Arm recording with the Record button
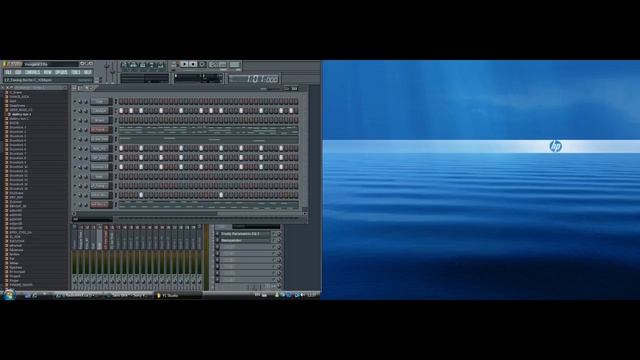 pyautogui.click(x=202, y=64)
